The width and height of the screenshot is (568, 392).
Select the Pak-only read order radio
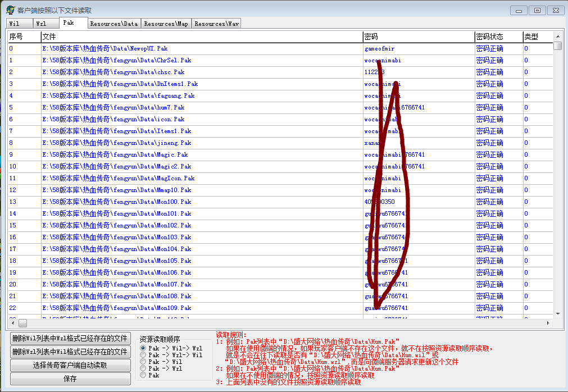pyautogui.click(x=143, y=375)
